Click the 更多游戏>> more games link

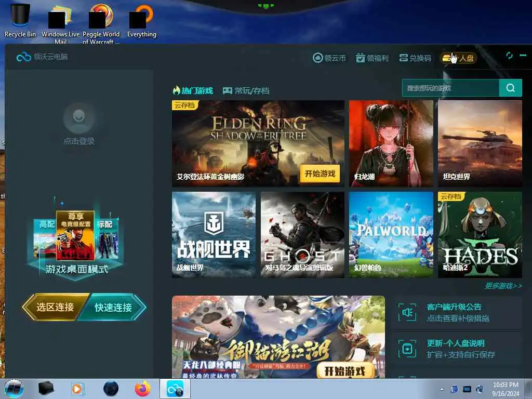(x=503, y=286)
